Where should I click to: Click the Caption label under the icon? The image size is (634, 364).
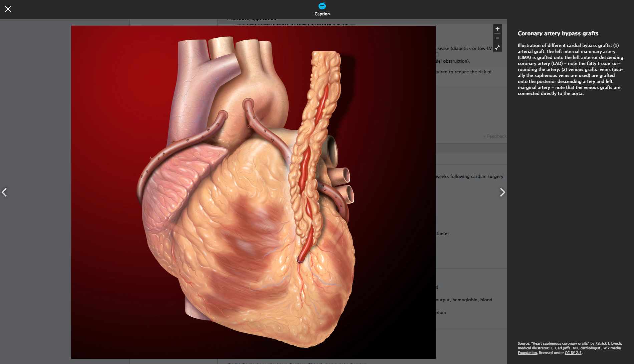[322, 14]
